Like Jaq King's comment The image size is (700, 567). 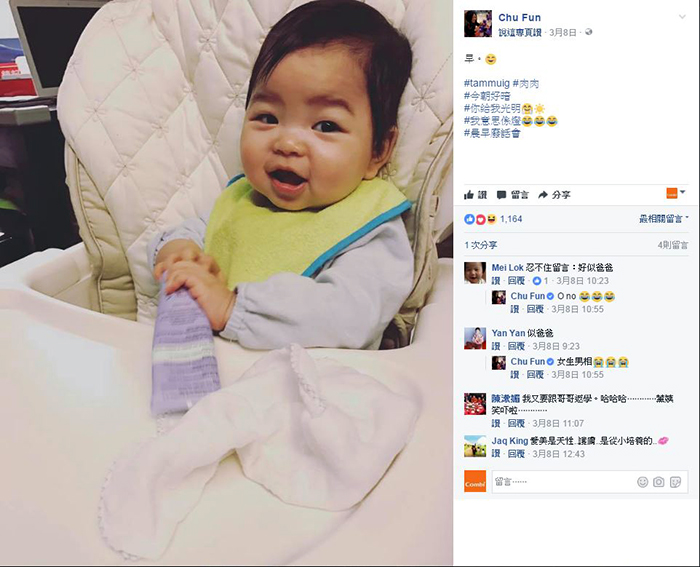[x=496, y=454]
